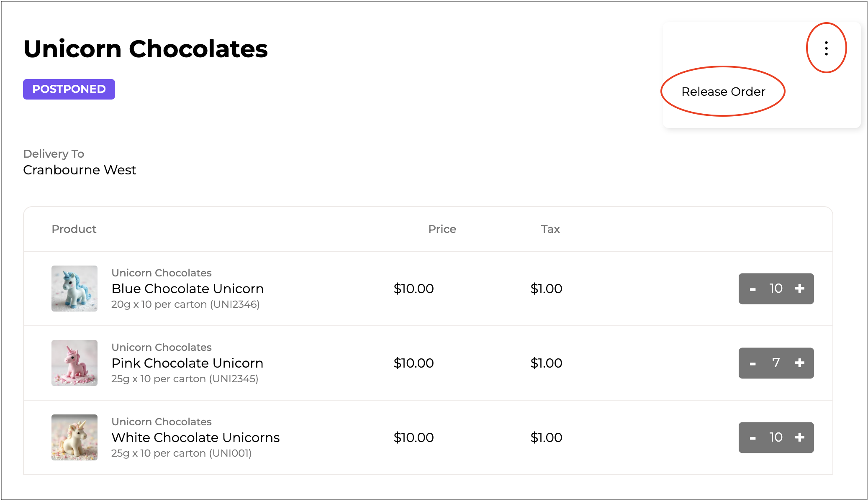Click the Blue Chocolate Unicorn thumbnail

[x=74, y=289]
